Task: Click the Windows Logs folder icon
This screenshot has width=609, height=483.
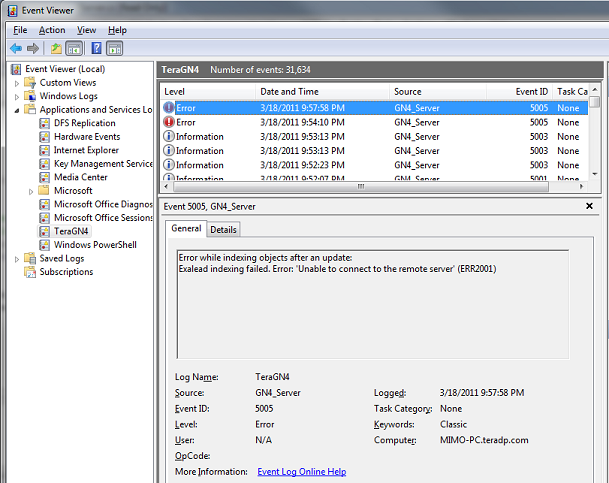Action: pos(30,96)
